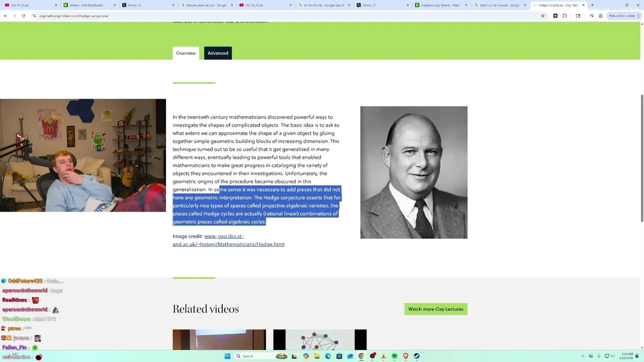Image resolution: width=644 pixels, height=362 pixels.
Task: Click the portrait photo of Hodge
Action: (414, 172)
